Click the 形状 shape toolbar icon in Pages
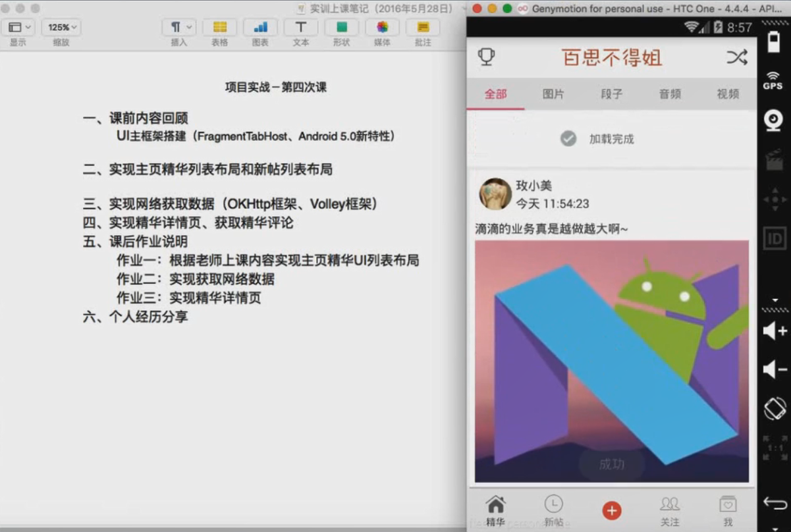Image resolution: width=791 pixels, height=532 pixels. pos(341,27)
